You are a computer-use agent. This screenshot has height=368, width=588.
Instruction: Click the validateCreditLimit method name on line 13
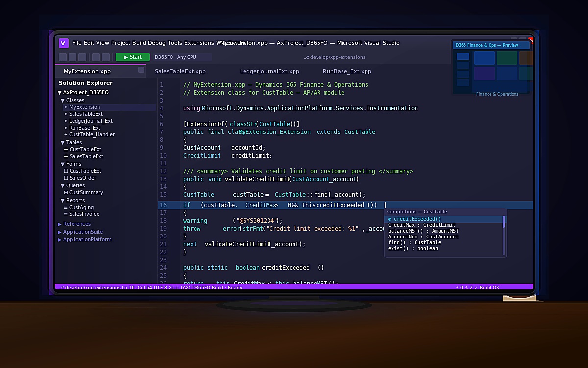[x=257, y=179]
